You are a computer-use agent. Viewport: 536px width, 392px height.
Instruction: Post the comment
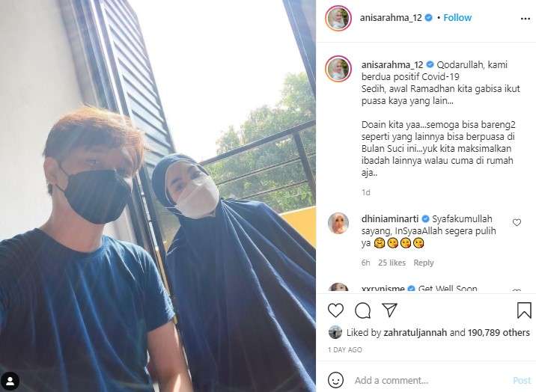522,380
